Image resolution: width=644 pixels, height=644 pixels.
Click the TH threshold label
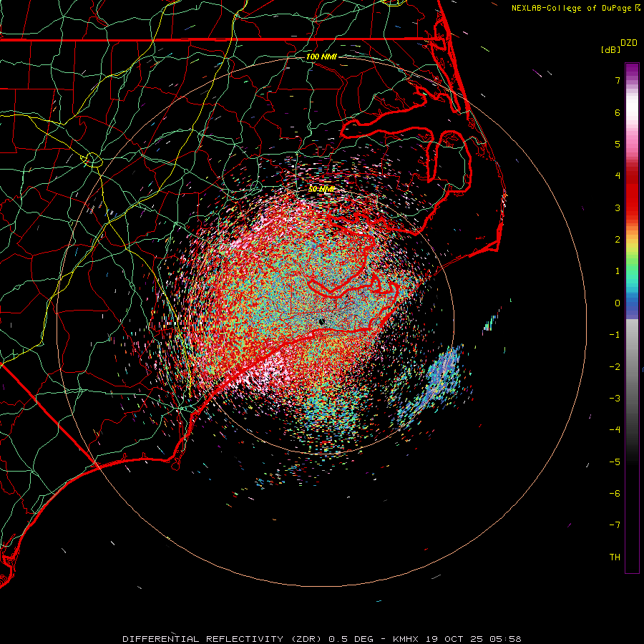[615, 557]
